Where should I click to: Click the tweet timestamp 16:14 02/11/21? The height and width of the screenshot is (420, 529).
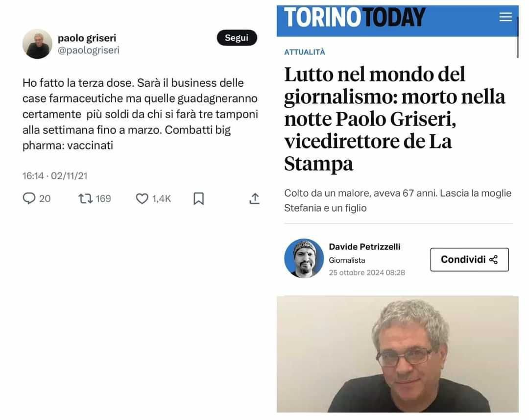(55, 176)
